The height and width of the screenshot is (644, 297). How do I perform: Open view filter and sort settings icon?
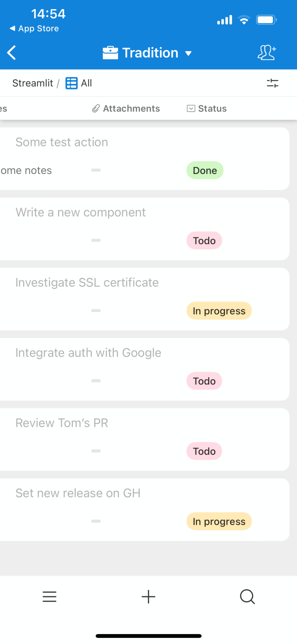272,83
